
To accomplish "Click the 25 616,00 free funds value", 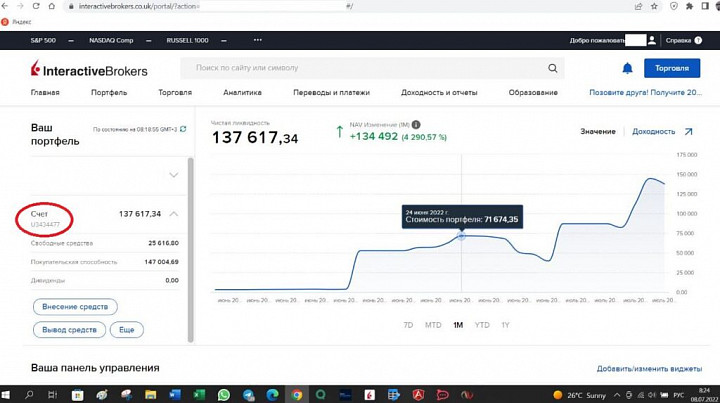I will click(163, 243).
